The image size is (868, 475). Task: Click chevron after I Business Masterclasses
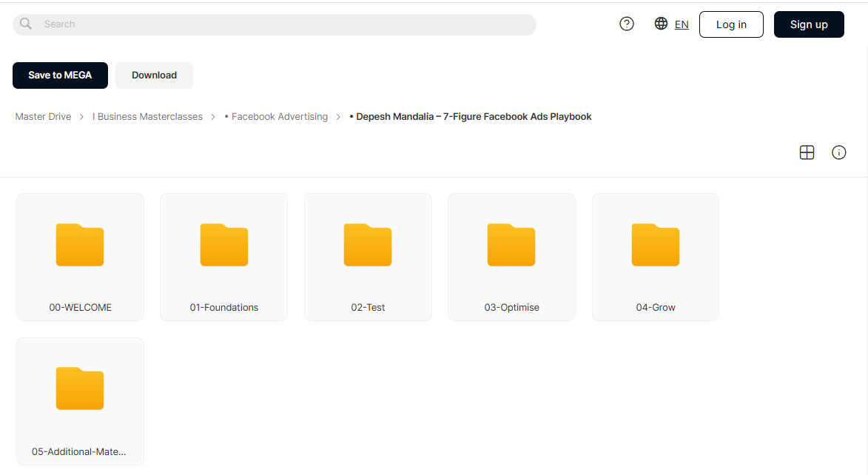point(213,117)
